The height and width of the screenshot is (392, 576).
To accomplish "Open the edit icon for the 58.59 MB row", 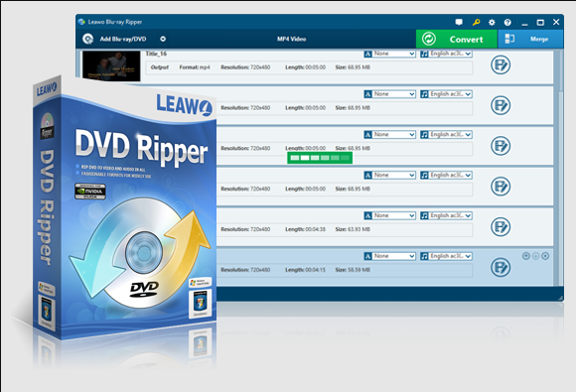I will (501, 267).
